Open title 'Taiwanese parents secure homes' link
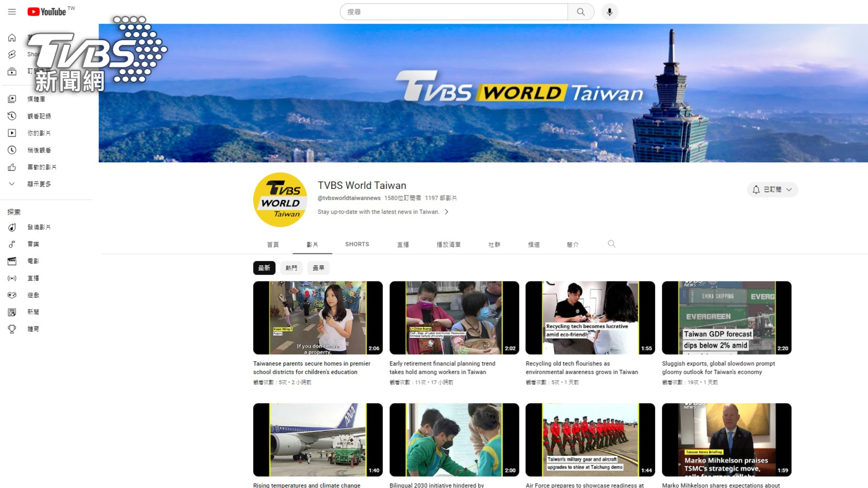 [312, 368]
